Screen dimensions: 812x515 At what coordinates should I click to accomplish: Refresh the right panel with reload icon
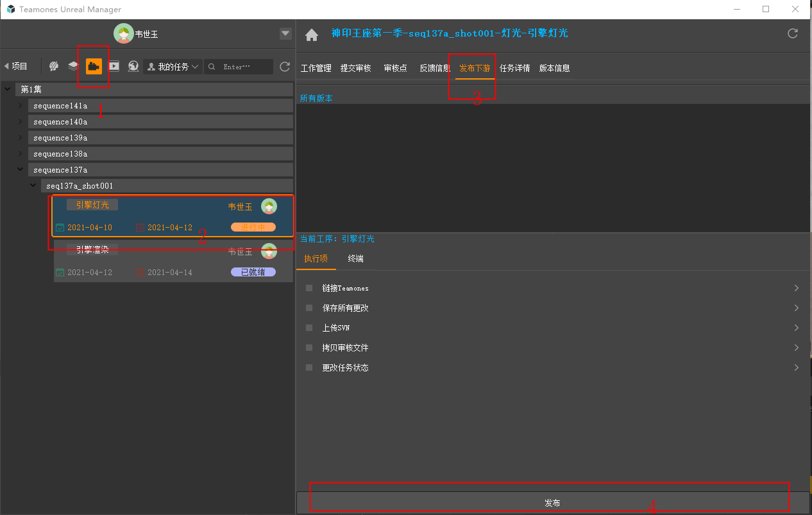[x=793, y=34]
